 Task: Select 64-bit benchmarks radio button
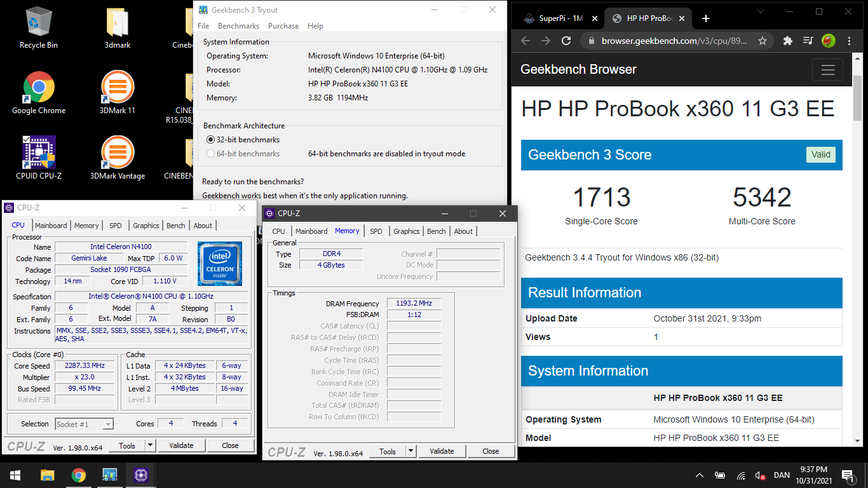pyautogui.click(x=211, y=154)
